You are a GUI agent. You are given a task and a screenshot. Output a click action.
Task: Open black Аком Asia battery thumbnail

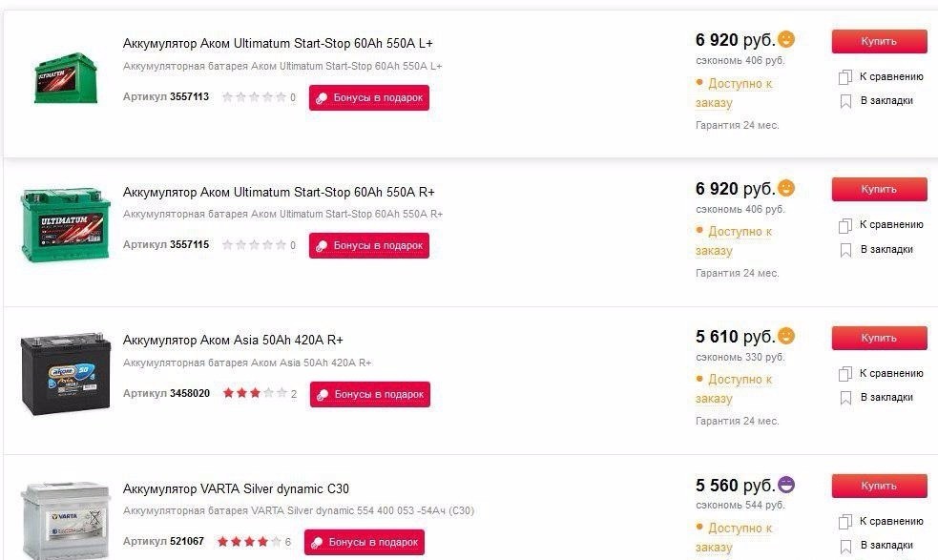coord(66,372)
